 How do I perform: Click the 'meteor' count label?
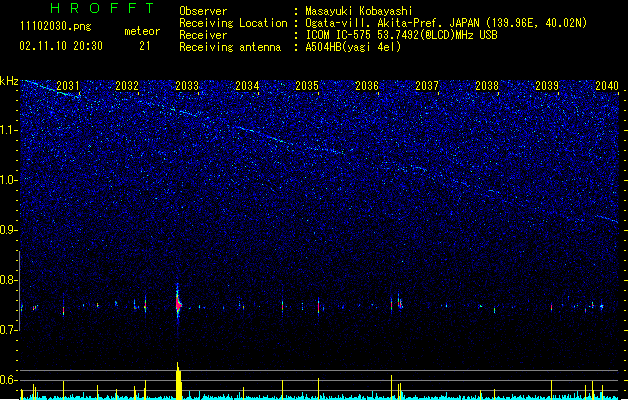142,31
